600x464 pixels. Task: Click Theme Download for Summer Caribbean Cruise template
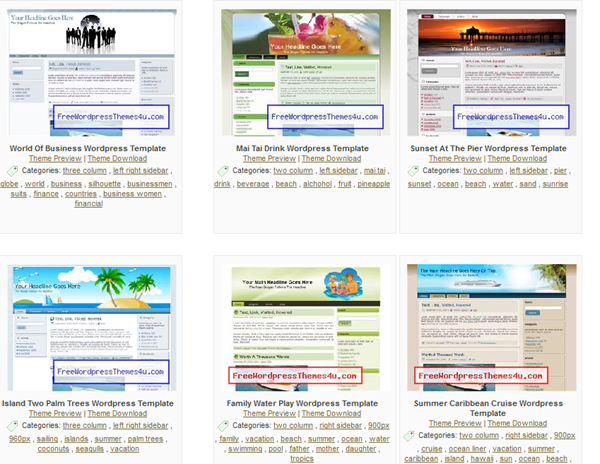coord(517,423)
